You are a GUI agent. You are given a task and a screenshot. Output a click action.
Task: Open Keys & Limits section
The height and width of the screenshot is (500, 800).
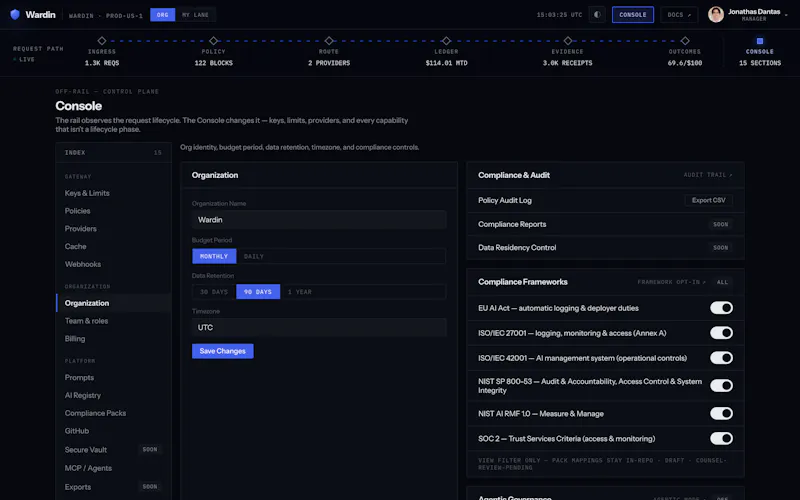pos(87,193)
